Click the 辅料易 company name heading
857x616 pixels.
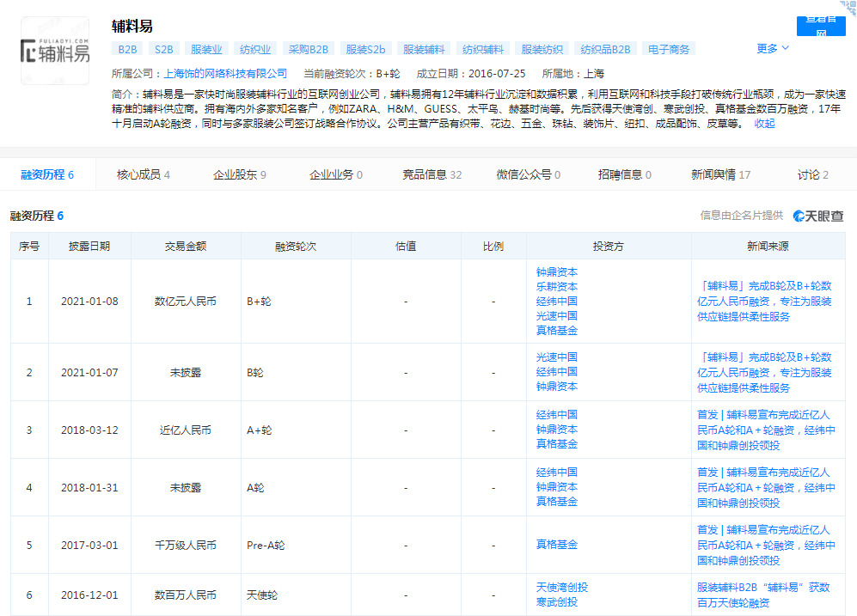[132, 26]
